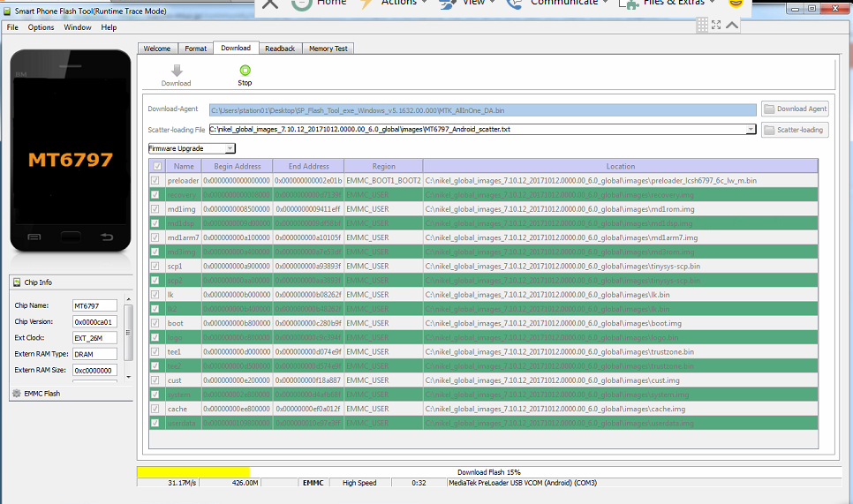The height and width of the screenshot is (504, 853).
Task: Click the yellow Download Flash progress bar
Action: click(193, 472)
